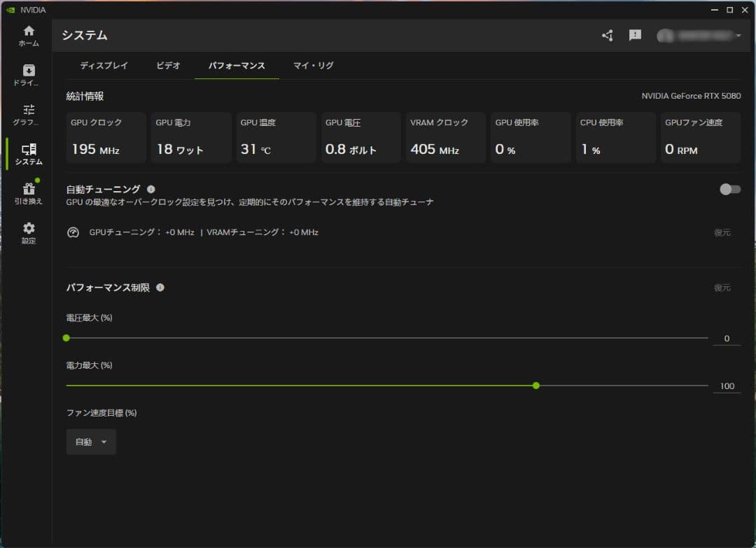Open the GPUチューニング gauge icon
756x548 pixels.
(x=73, y=232)
